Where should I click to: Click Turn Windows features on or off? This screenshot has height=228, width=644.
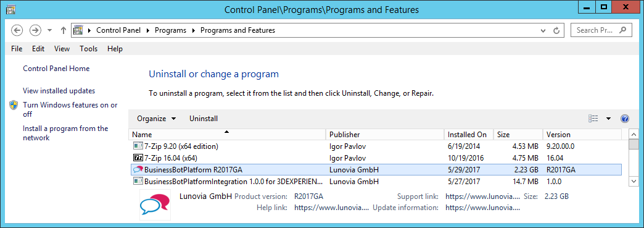tap(70, 109)
